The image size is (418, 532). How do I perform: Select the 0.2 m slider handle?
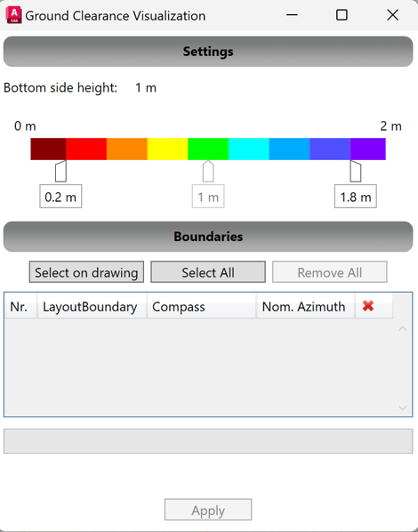point(60,172)
